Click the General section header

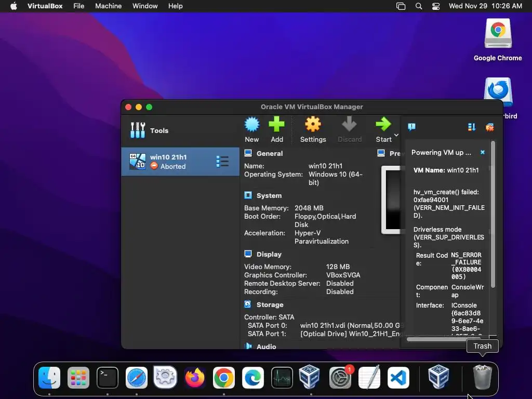coord(270,153)
